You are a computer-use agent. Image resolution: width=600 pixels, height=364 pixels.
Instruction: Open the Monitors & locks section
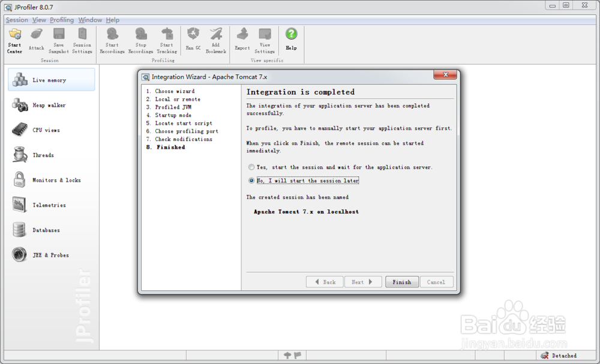[51, 180]
